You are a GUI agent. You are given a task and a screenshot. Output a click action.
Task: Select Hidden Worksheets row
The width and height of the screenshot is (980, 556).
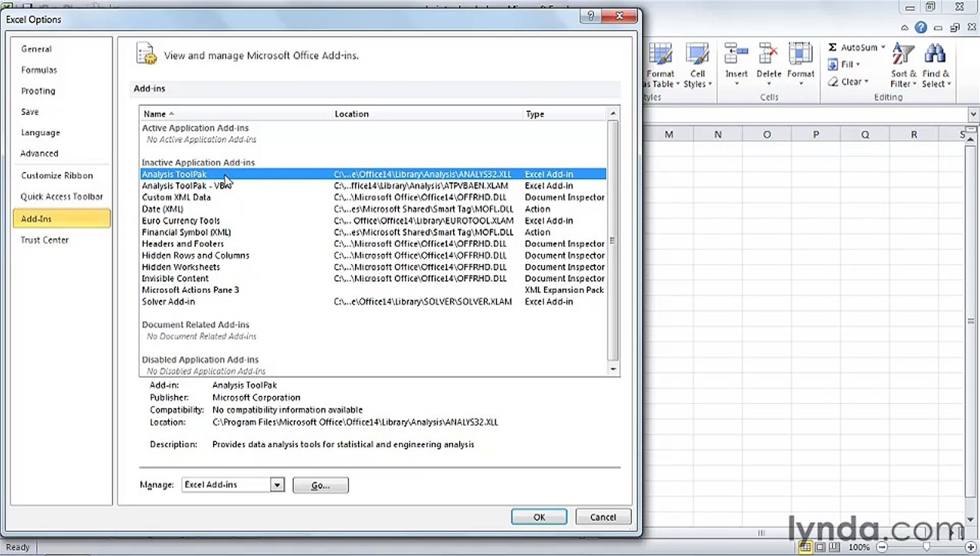click(373, 266)
